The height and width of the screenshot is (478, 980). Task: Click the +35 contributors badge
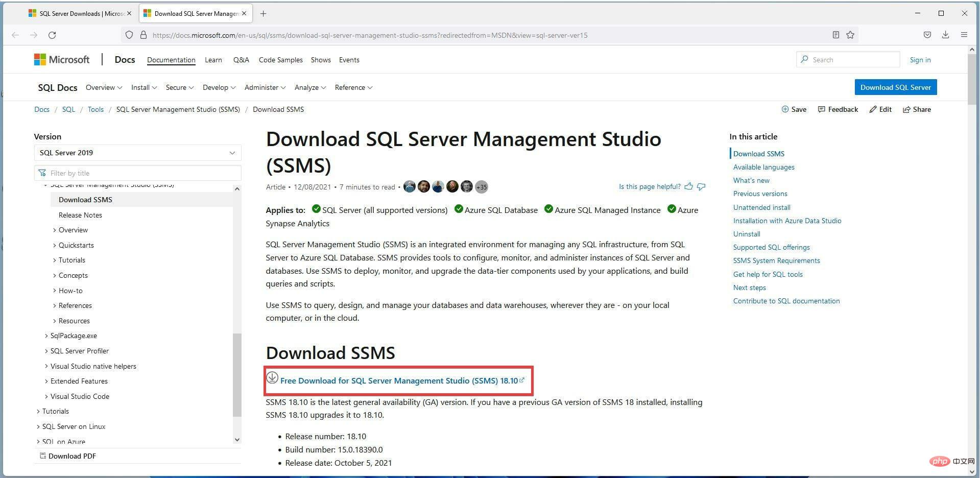click(482, 187)
